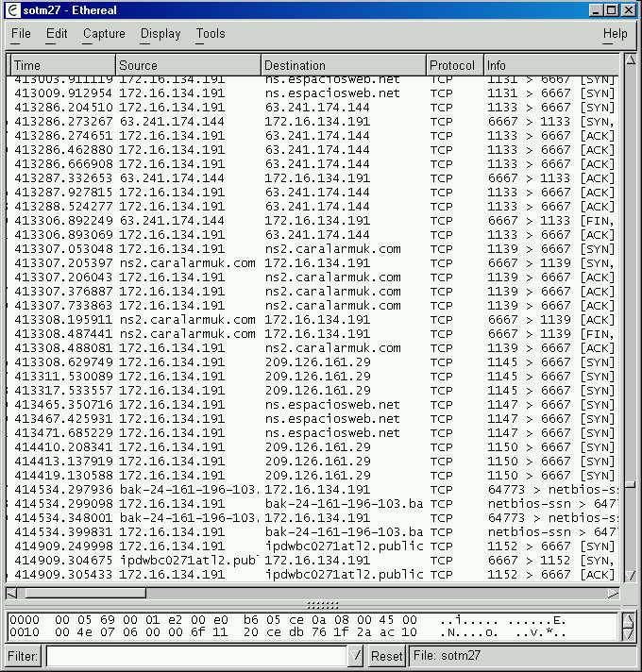Open the Edit menu
The image size is (642, 672).
[57, 33]
